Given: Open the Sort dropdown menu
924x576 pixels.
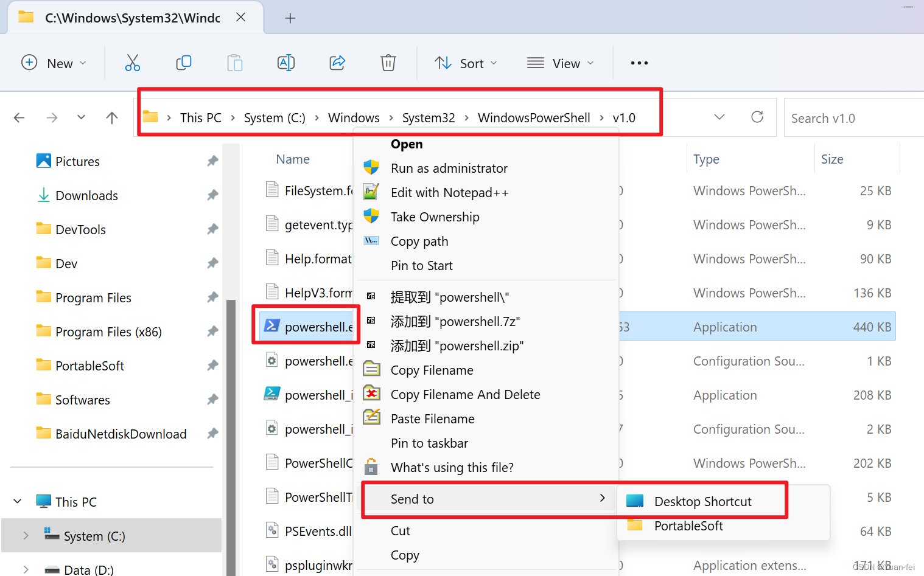Looking at the screenshot, I should pos(466,63).
